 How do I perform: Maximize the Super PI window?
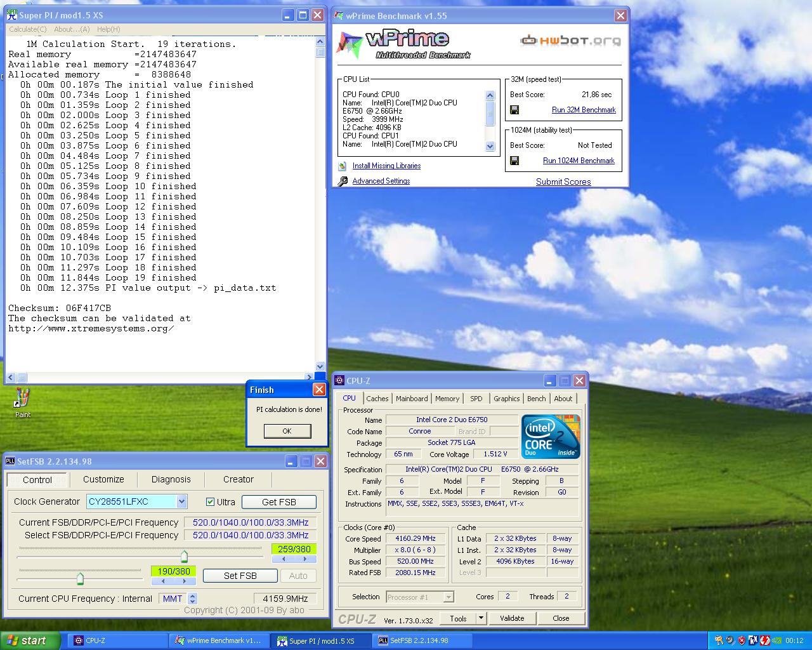tap(303, 15)
